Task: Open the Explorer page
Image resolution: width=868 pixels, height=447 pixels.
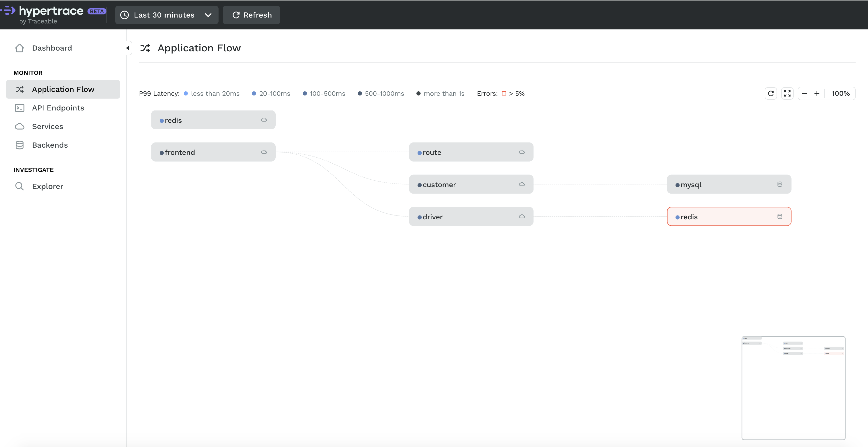Action: click(47, 187)
